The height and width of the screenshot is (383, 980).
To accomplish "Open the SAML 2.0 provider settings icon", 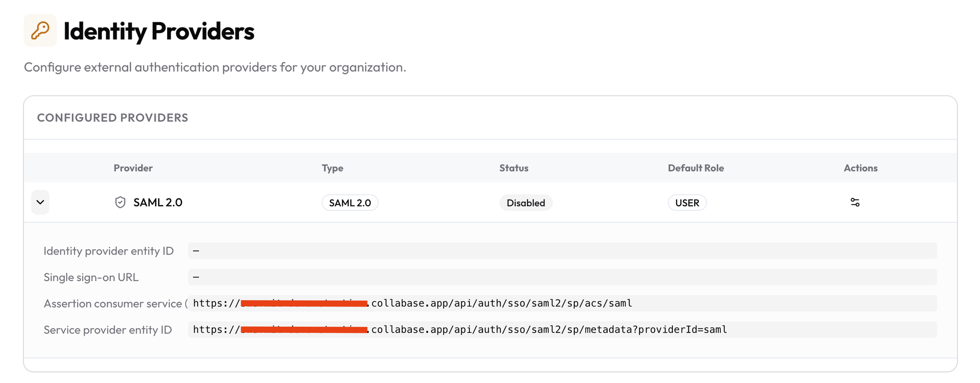I will tap(855, 202).
